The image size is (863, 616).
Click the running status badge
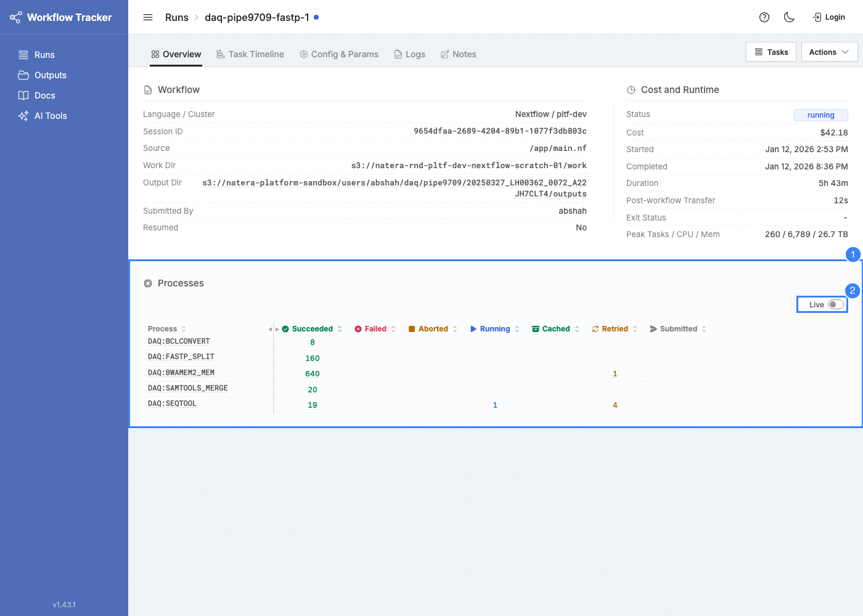(x=820, y=115)
